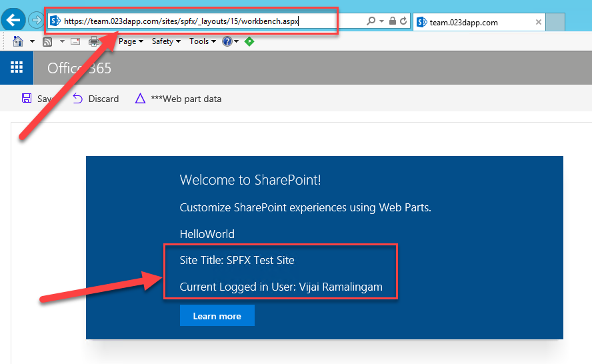Go back with the browser Back arrow
The image size is (592, 364).
pos(13,20)
